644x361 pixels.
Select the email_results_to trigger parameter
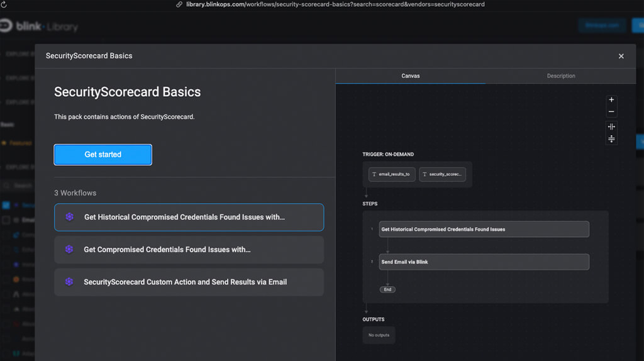(x=392, y=174)
